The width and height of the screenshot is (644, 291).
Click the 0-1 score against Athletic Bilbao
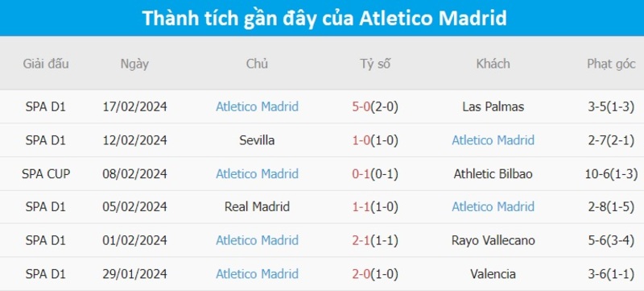coord(361,174)
